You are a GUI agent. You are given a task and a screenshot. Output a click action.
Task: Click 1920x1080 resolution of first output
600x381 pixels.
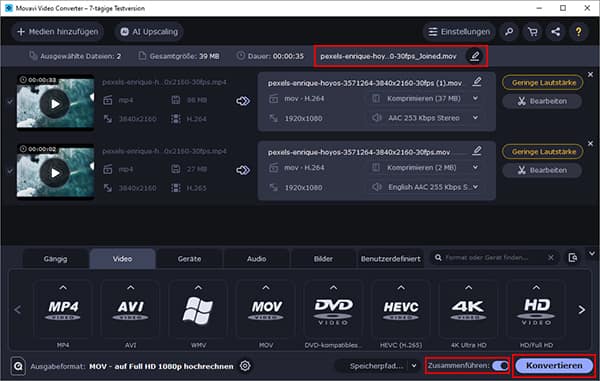tap(303, 118)
